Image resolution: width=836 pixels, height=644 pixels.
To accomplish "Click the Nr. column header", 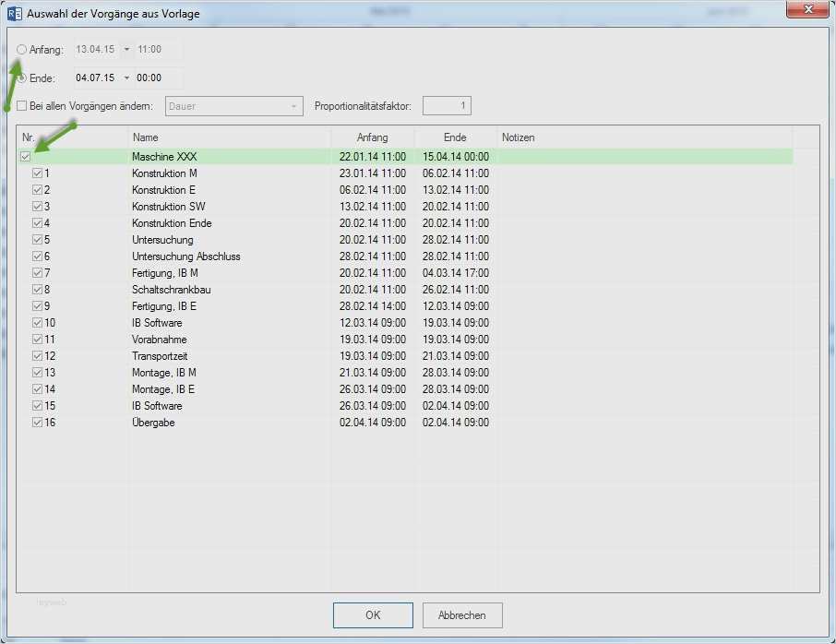I will tap(72, 137).
